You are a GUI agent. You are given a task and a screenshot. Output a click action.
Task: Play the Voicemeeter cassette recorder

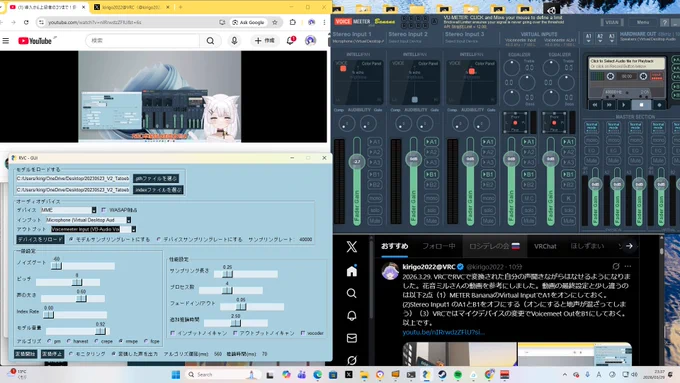624,105
